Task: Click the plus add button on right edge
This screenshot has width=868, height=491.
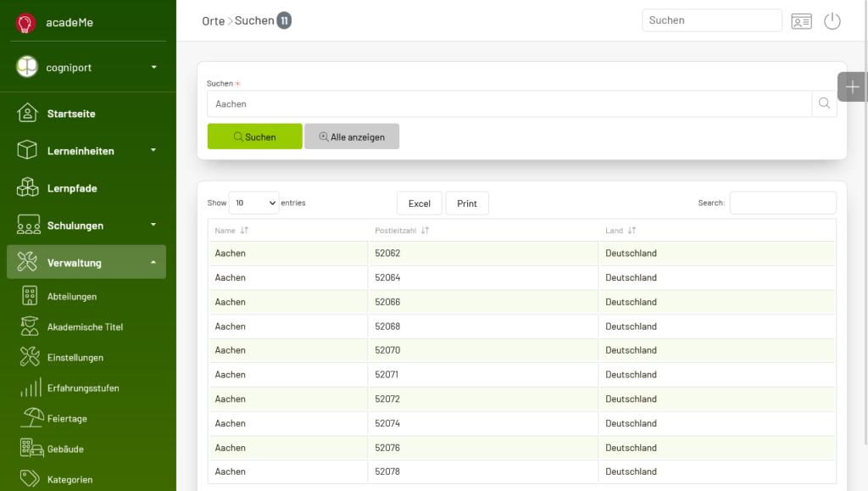Action: tap(852, 86)
